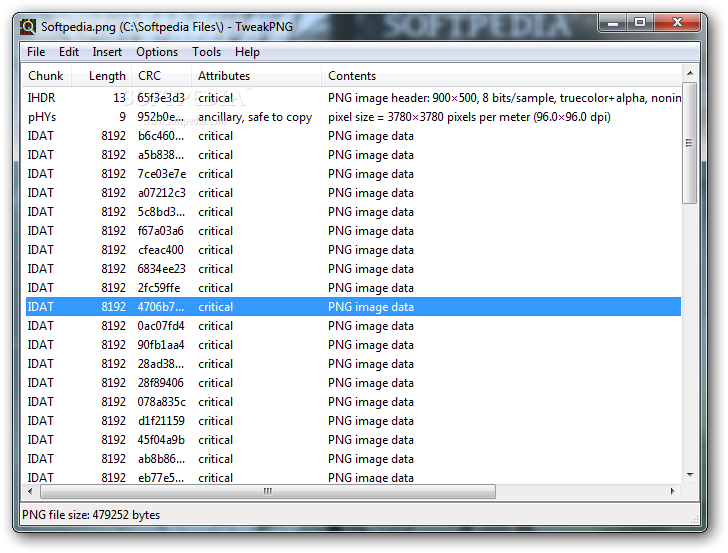Click the PNG image header contents cell
This screenshot has height=553, width=728.
point(504,98)
